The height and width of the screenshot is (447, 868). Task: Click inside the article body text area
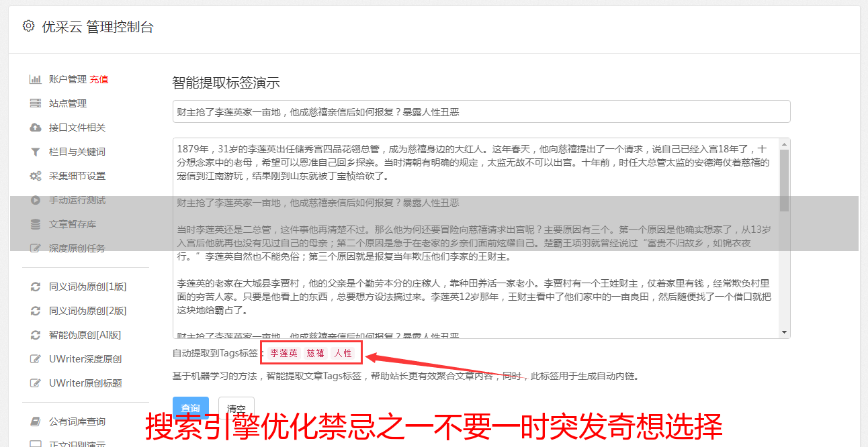(476, 238)
